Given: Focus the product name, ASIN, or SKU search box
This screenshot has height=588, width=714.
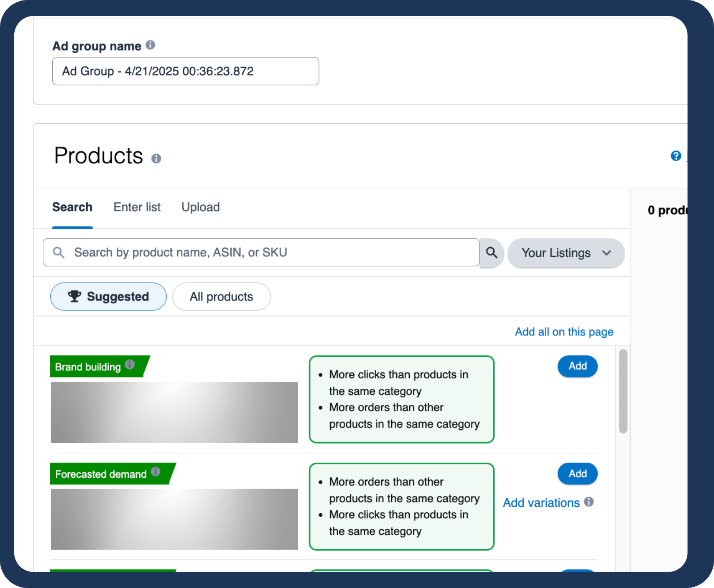Looking at the screenshot, I should coord(261,252).
